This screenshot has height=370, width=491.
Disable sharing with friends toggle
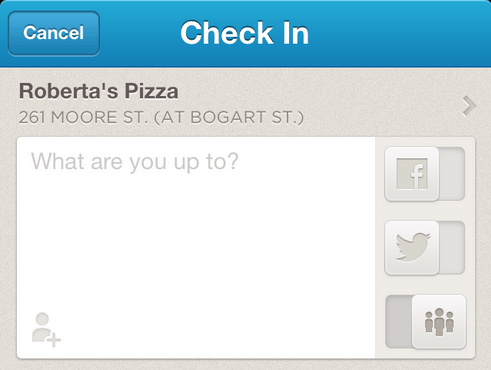(425, 322)
